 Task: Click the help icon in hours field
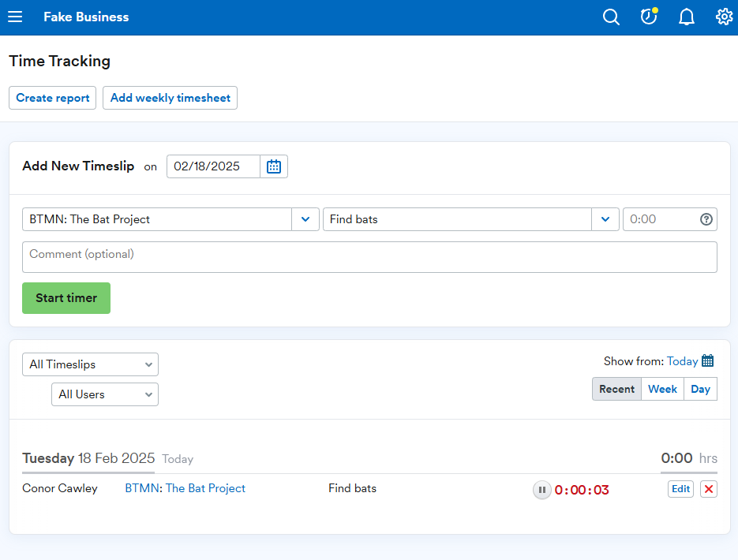pos(706,219)
